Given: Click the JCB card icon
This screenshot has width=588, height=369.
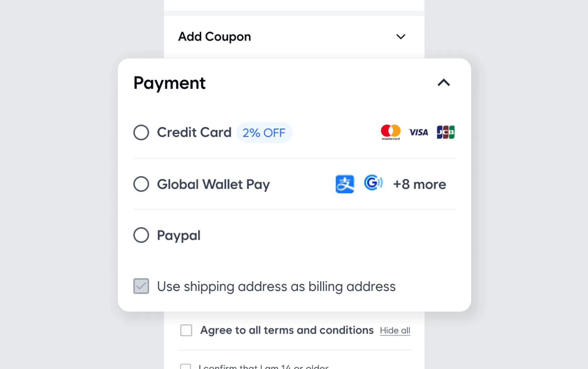Looking at the screenshot, I should coord(446,132).
